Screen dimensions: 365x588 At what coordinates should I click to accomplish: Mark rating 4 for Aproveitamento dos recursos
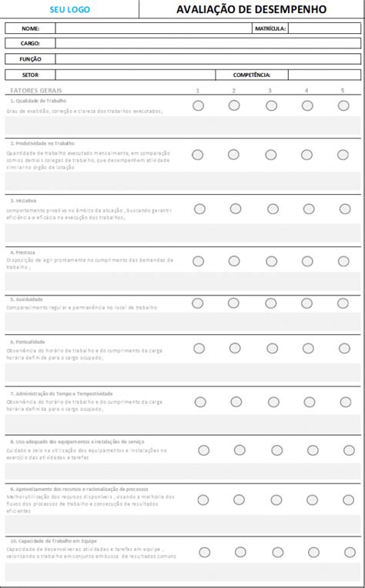point(312,499)
